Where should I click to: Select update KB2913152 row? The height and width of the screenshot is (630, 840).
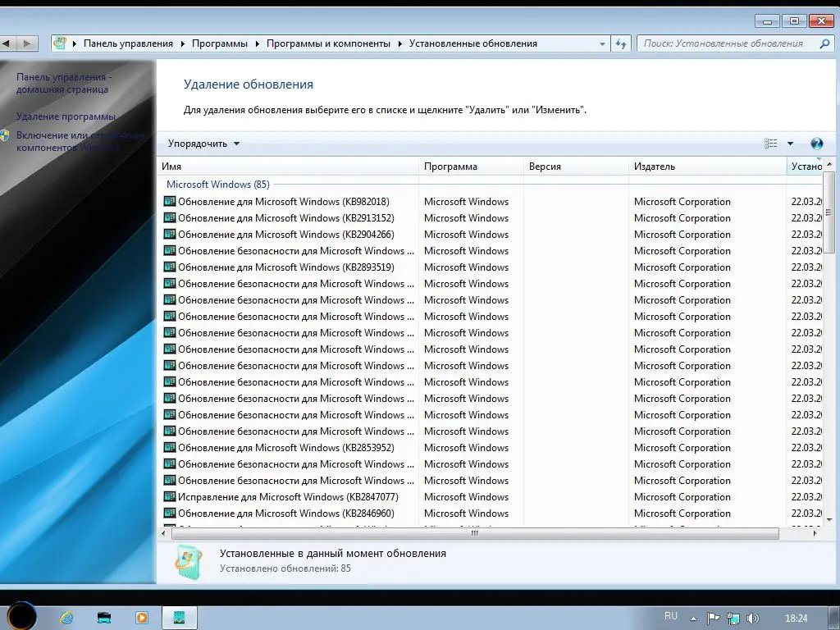tap(491, 218)
